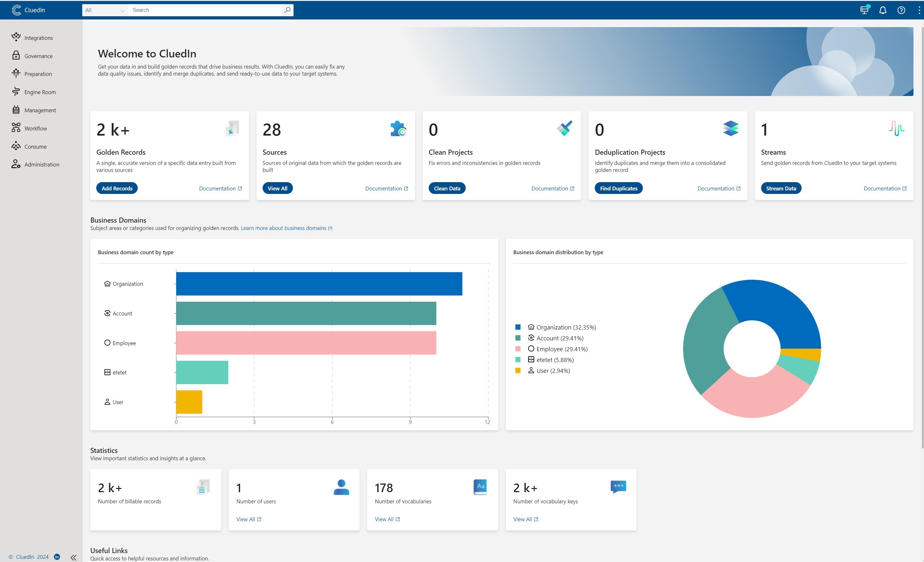Open Streams Documentation link
The height and width of the screenshot is (562, 924).
tap(885, 188)
